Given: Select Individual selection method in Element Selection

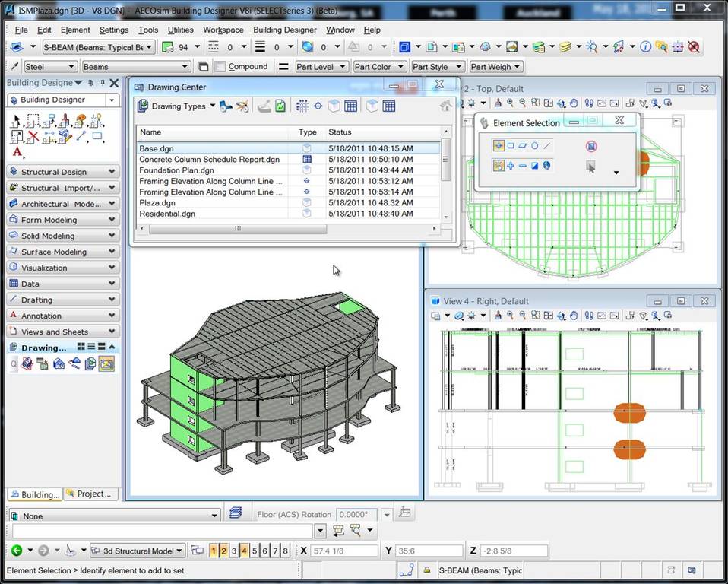Looking at the screenshot, I should point(499,146).
